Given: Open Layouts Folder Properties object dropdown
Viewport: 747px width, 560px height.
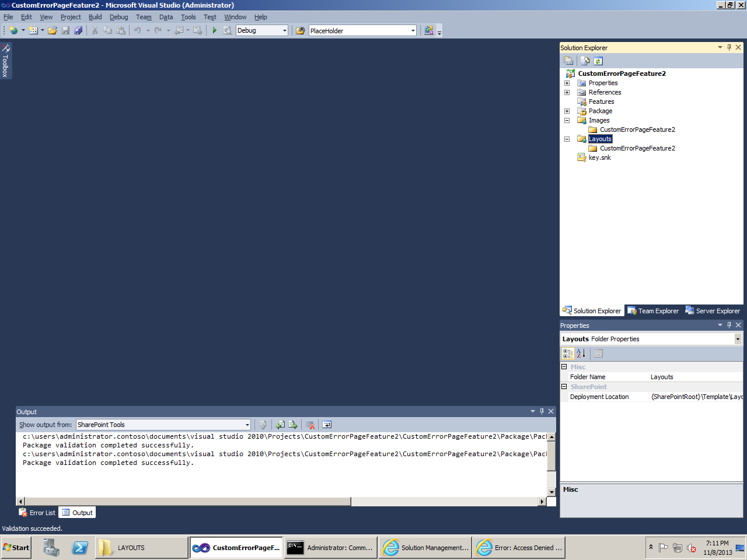Looking at the screenshot, I should click(x=738, y=339).
